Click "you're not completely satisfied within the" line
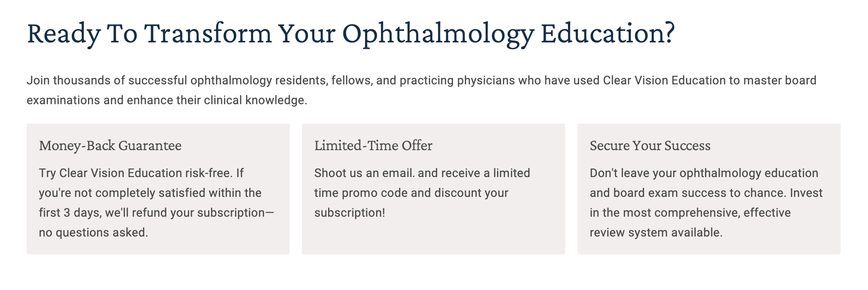868x290 pixels. [150, 193]
